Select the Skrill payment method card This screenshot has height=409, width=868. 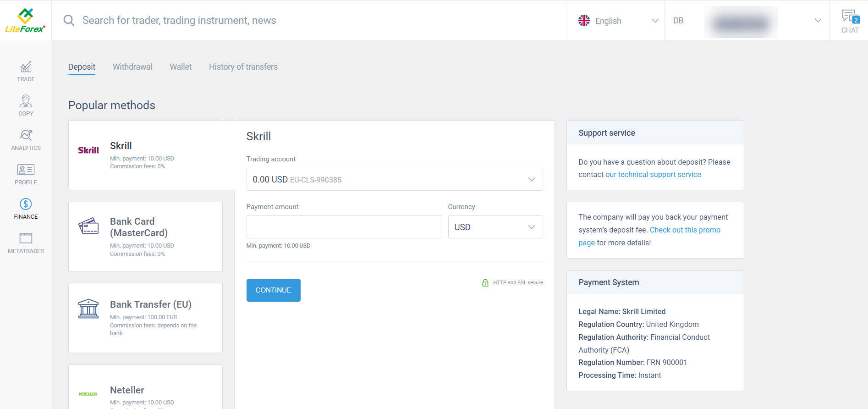(151, 155)
